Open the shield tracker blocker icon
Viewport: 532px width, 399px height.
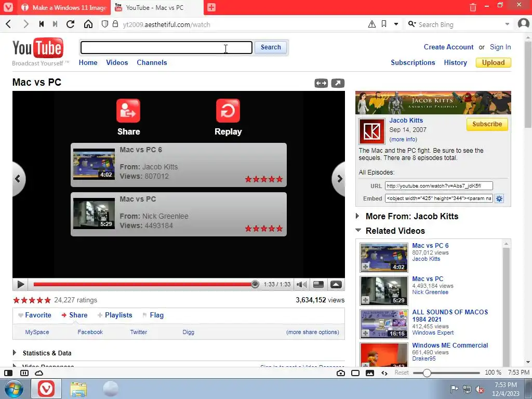105,24
